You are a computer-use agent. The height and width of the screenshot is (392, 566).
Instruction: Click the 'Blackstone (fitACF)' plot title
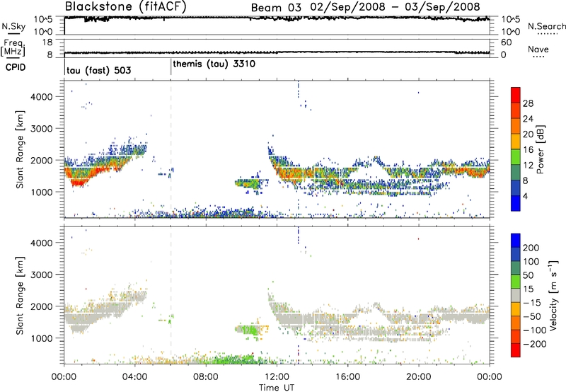point(125,7)
